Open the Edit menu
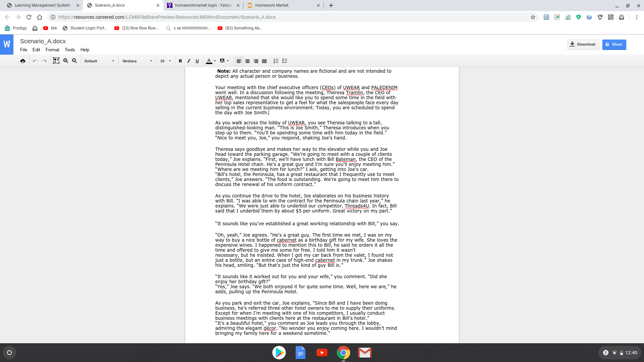Screen dimensions: 644x362 tap(36, 50)
